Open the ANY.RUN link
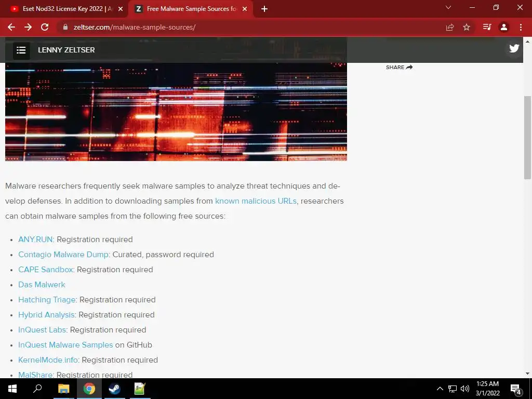Screen dimensions: 532x399 coord(36,239)
